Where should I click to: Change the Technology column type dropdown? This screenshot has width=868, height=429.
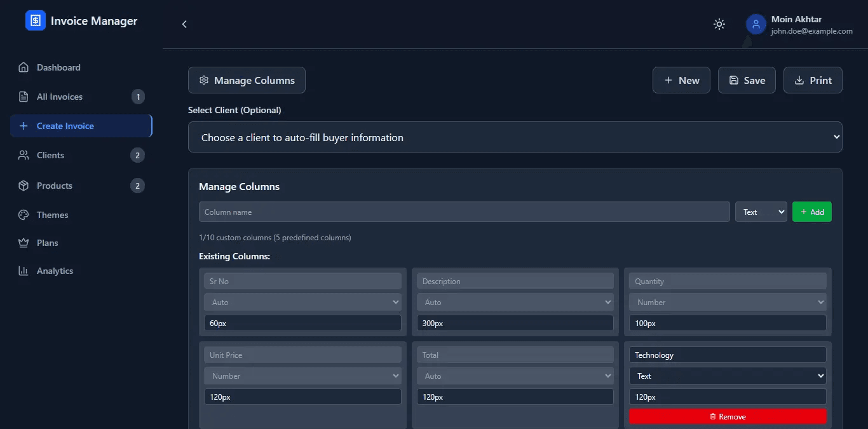pos(728,376)
